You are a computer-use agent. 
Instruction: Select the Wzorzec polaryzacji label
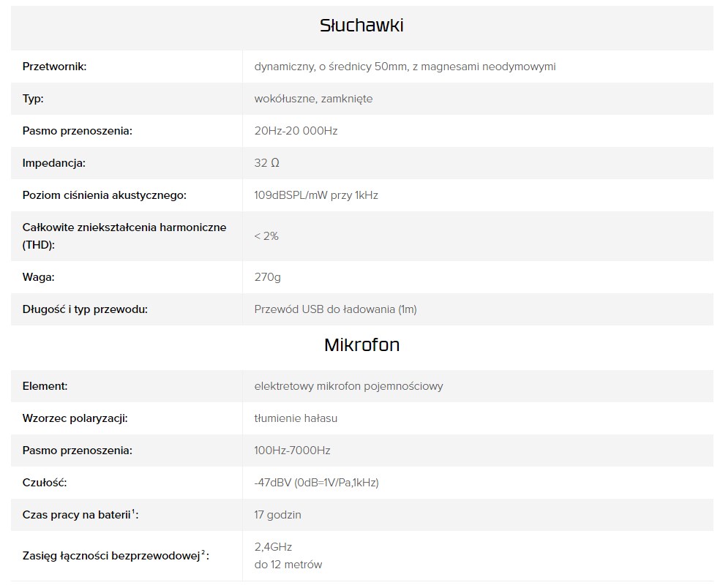[75, 418]
